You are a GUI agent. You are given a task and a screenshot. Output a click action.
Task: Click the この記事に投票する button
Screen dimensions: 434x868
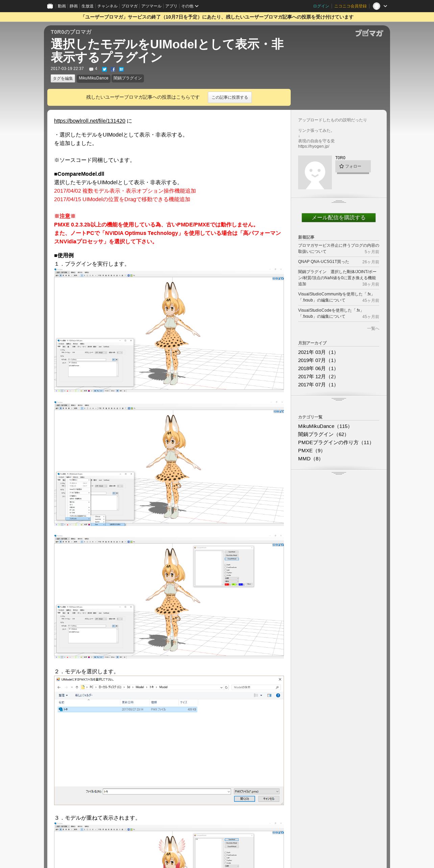pos(230,97)
